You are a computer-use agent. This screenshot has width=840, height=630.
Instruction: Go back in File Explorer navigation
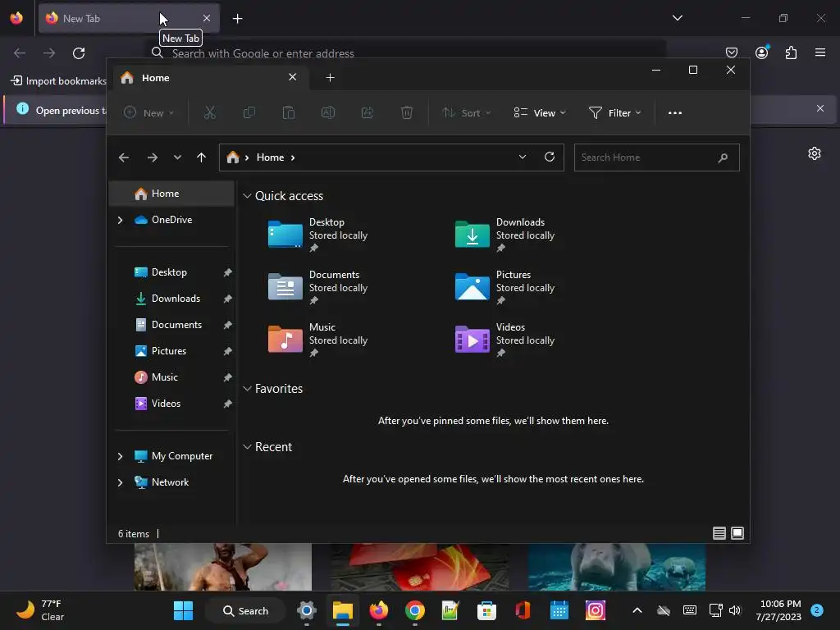[x=124, y=157]
